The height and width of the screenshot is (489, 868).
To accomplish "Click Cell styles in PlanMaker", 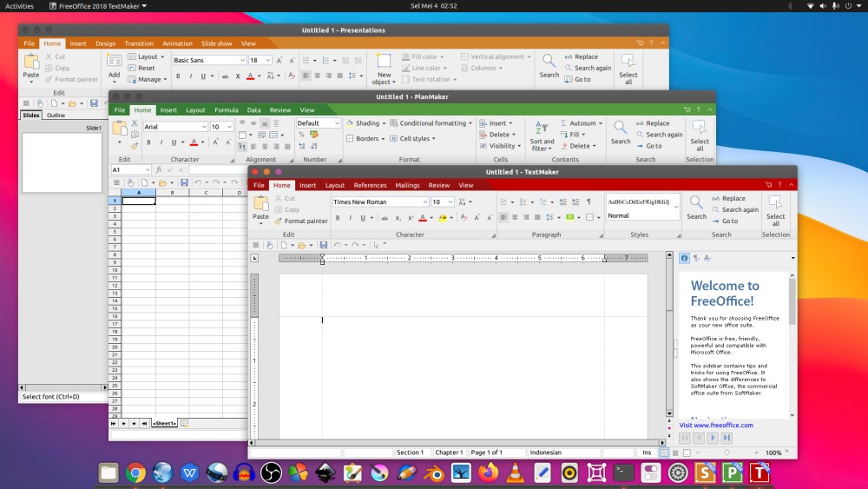I will 413,138.
